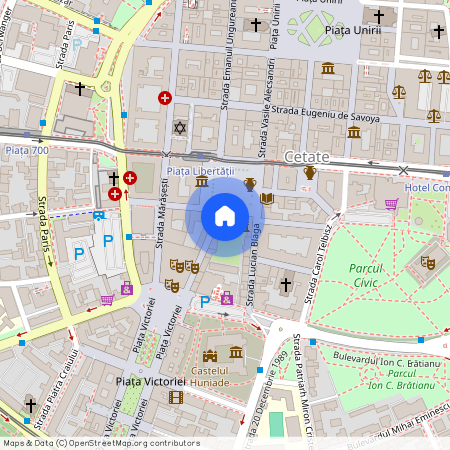The image size is (450, 450).
Task: Click the horizontal Piața Victoriei label
Action: click(151, 381)
